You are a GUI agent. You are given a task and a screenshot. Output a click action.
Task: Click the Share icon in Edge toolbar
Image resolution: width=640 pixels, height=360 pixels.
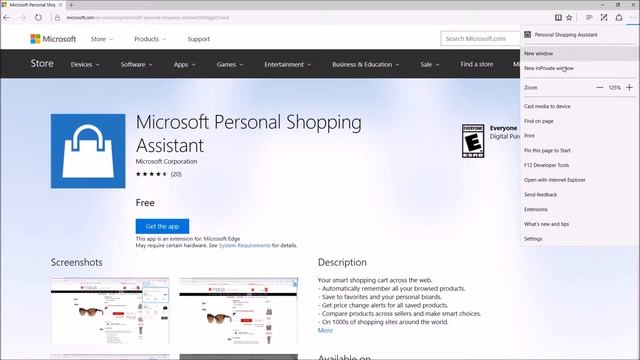[619, 18]
